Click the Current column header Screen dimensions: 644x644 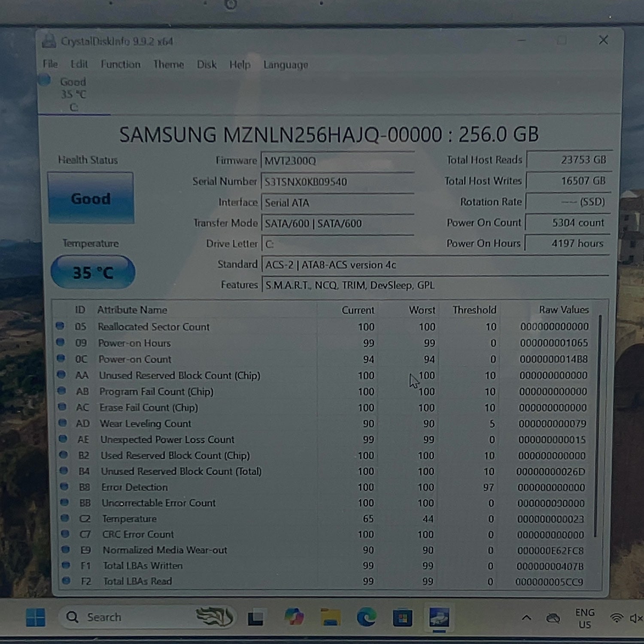[358, 310]
